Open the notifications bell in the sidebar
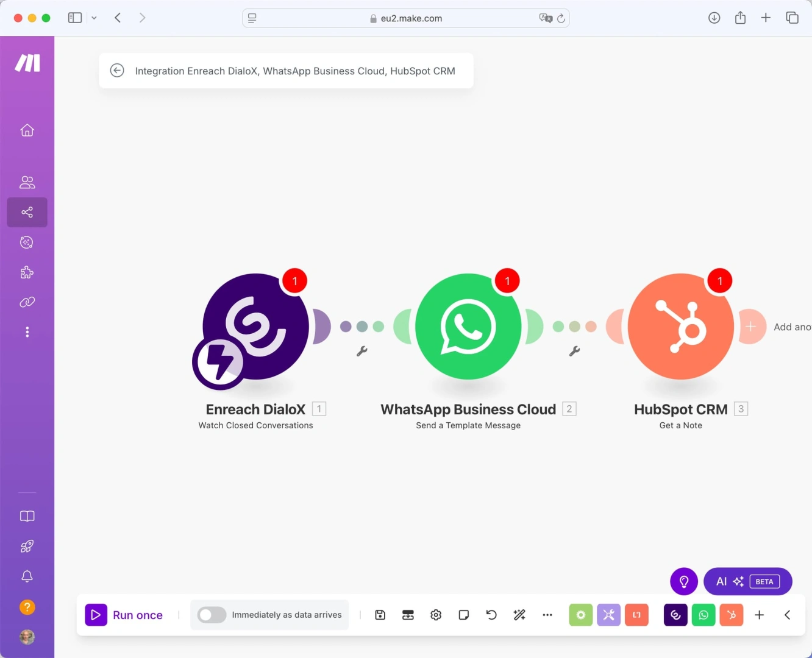This screenshot has height=658, width=812. tap(27, 576)
